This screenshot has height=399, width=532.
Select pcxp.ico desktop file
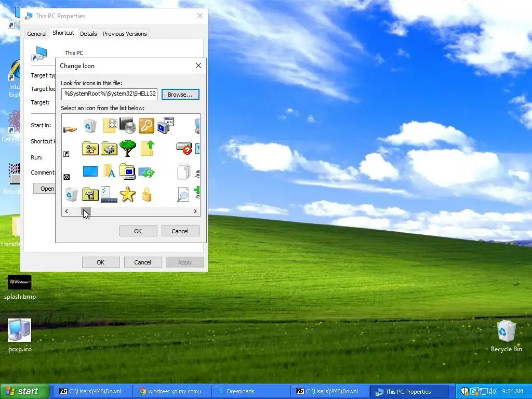(20, 335)
